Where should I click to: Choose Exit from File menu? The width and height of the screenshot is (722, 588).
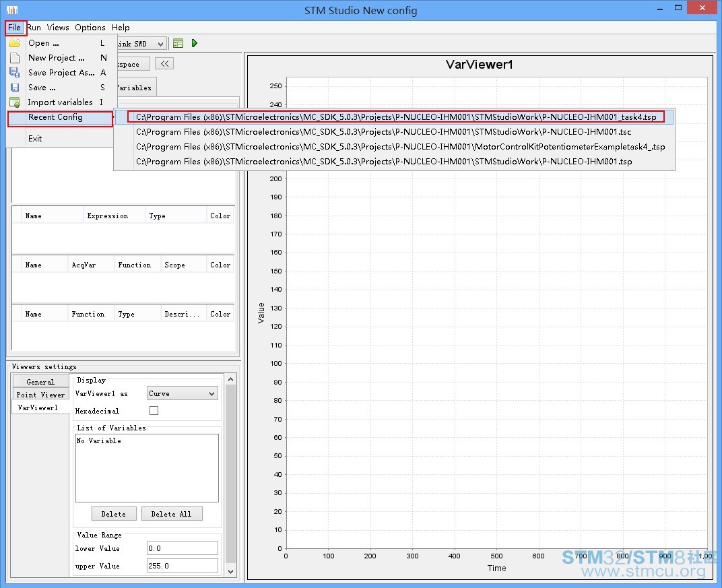click(62, 138)
